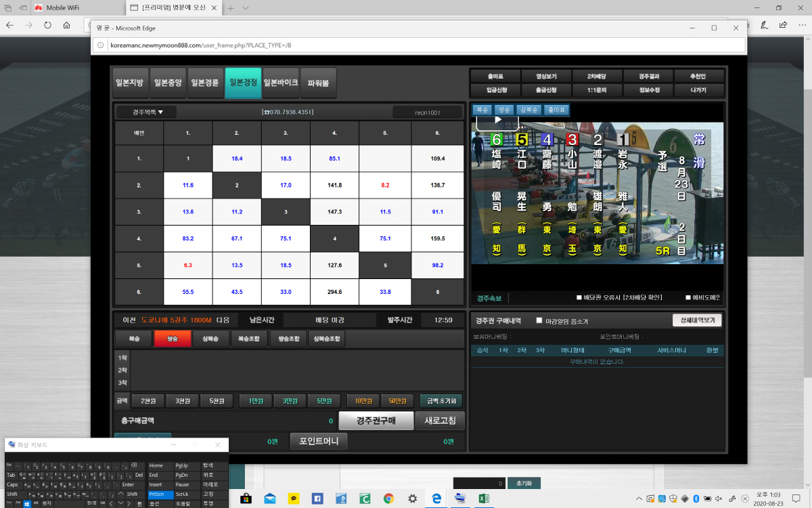
Task: Open the browser tab list chevron
Action: pos(245,8)
